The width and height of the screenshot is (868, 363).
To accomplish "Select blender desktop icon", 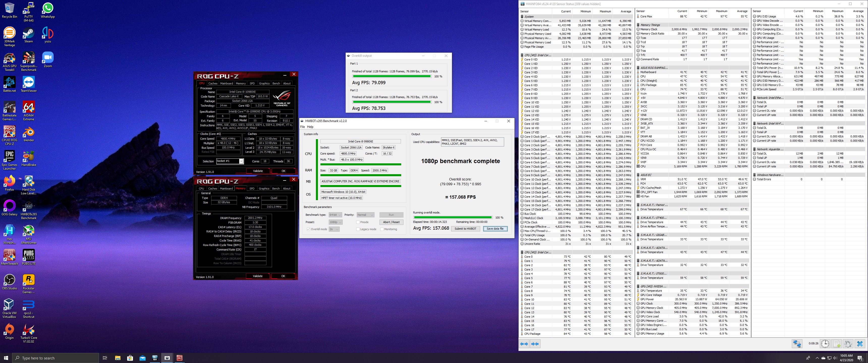I will (x=29, y=134).
